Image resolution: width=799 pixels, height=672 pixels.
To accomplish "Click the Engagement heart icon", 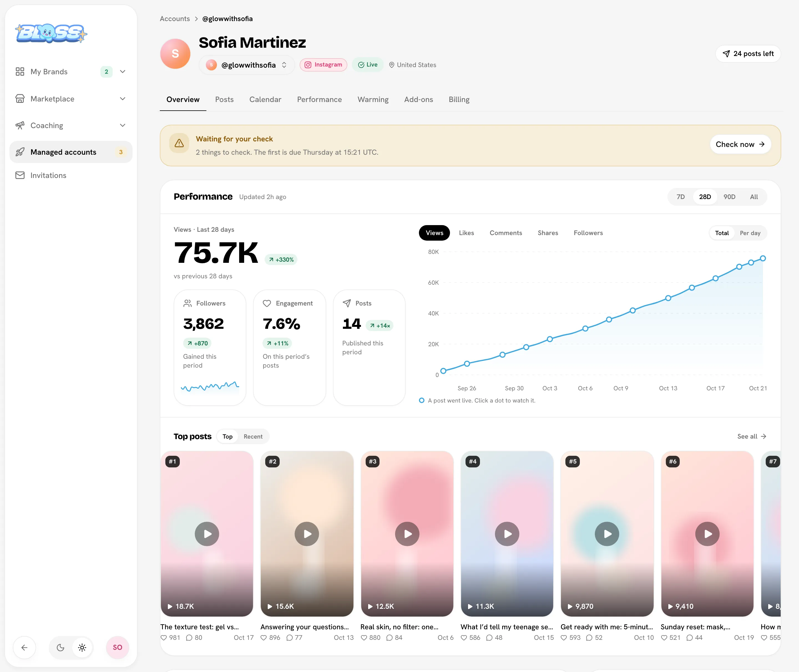I will click(267, 303).
